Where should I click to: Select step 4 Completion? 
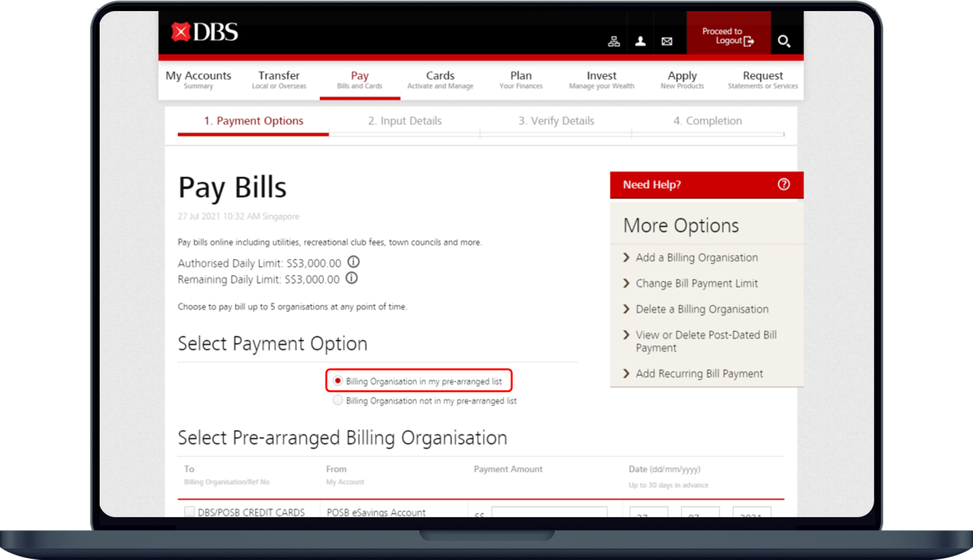[x=708, y=121]
